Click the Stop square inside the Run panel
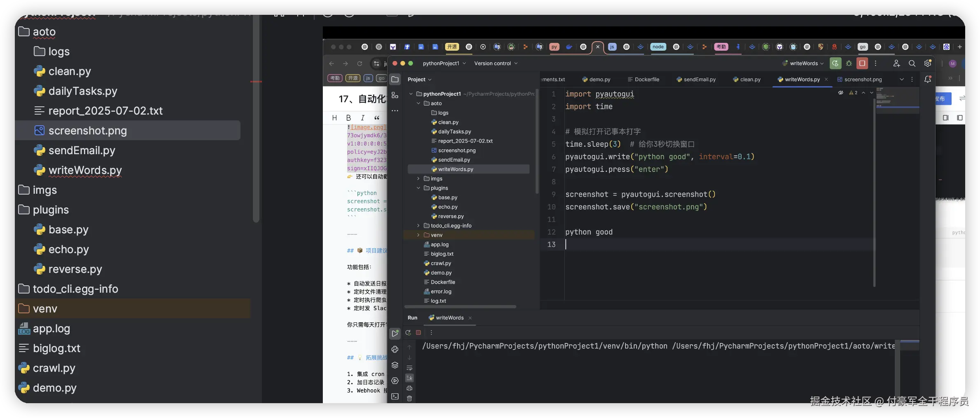This screenshot has height=418, width=980. (418, 333)
